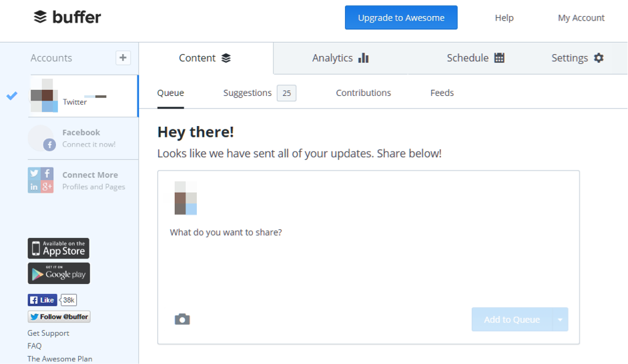Click the Twitter account avatar in sidebar
Image resolution: width=628 pixels, height=364 pixels.
45,95
